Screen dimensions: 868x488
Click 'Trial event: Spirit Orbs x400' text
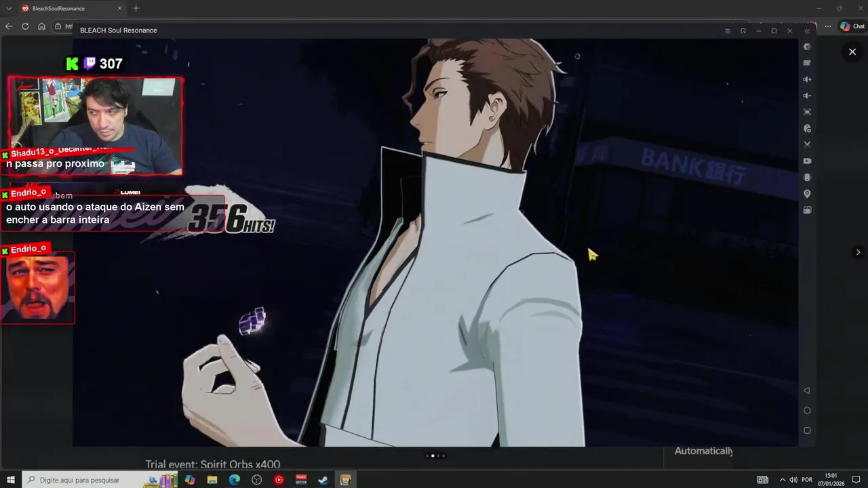tap(212, 464)
